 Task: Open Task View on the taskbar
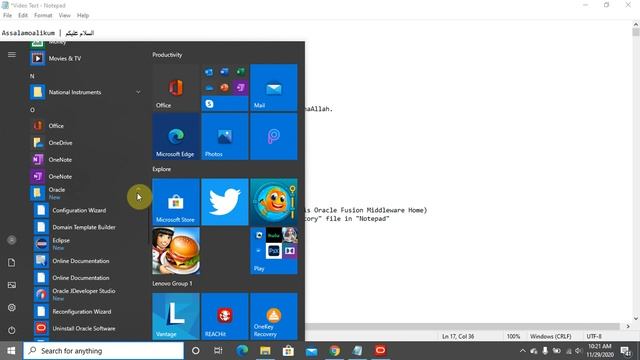[218, 351]
